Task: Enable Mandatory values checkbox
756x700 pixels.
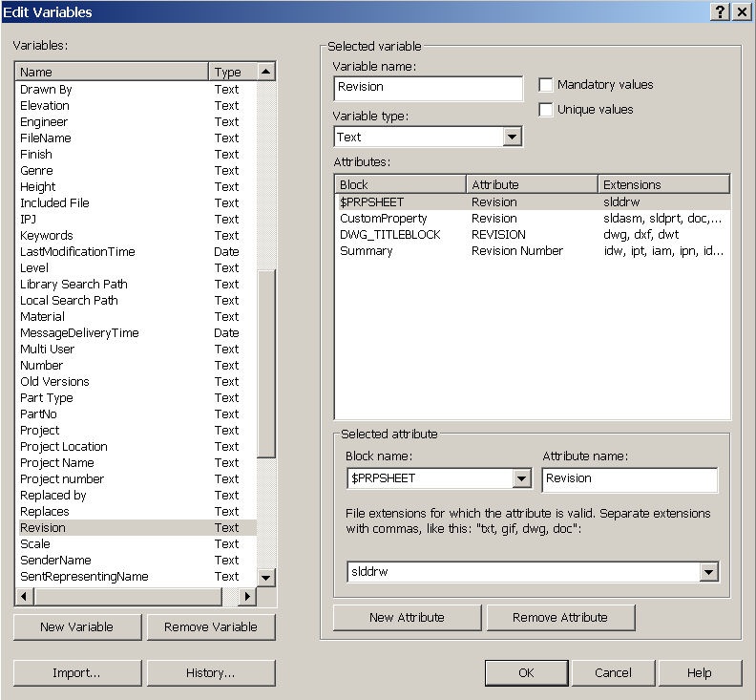Action: coord(545,85)
